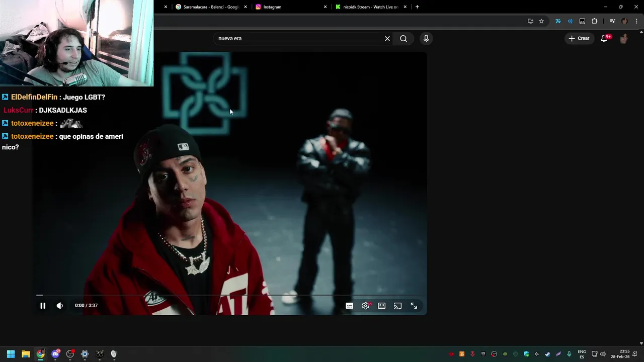Open the NVIDIA tray icon
This screenshot has width=644, height=362.
tap(505, 354)
